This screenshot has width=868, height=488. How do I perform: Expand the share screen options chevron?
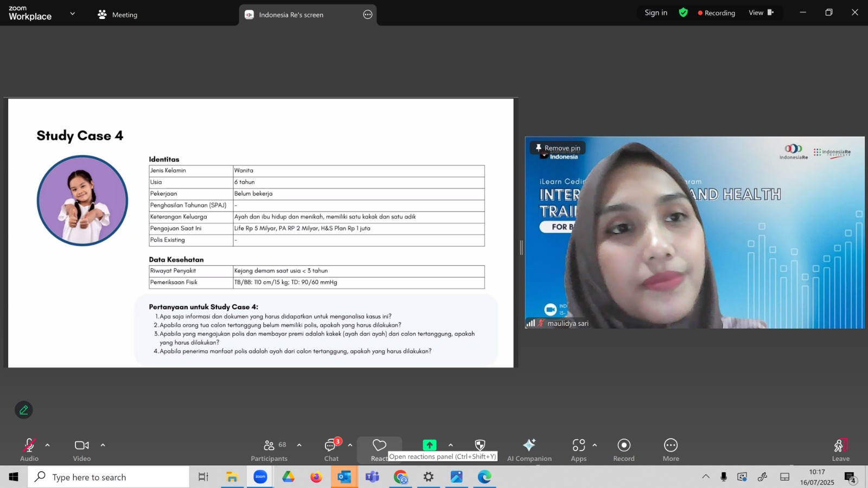click(451, 445)
